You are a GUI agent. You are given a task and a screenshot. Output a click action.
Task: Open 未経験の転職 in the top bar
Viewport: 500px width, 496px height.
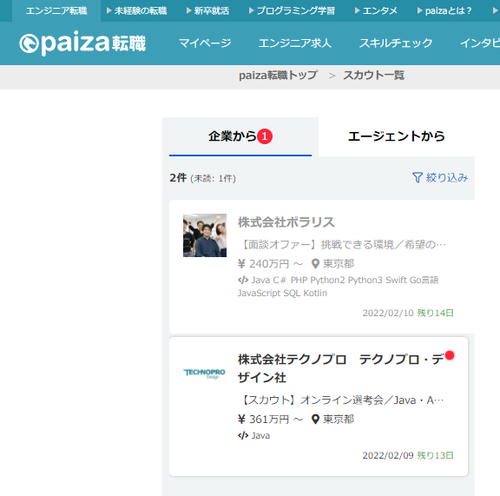[137, 11]
